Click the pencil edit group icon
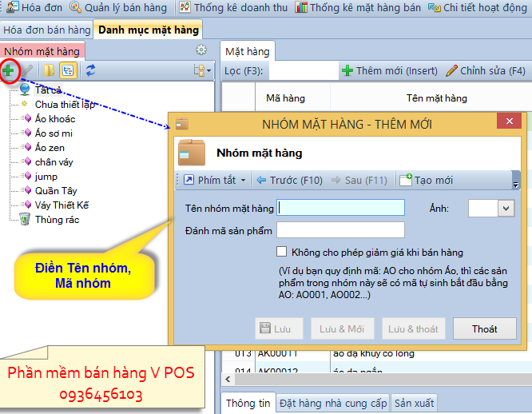Screen dimensions: 532x414 (27, 71)
